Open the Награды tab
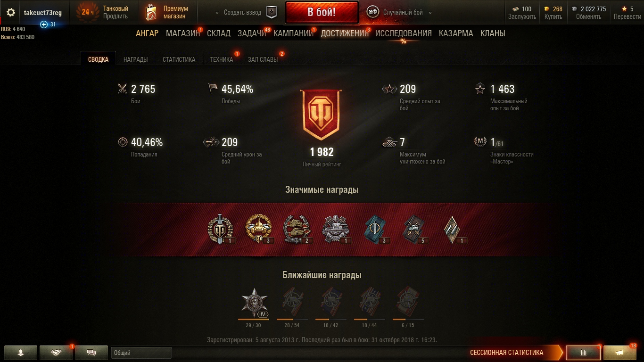 tap(135, 59)
